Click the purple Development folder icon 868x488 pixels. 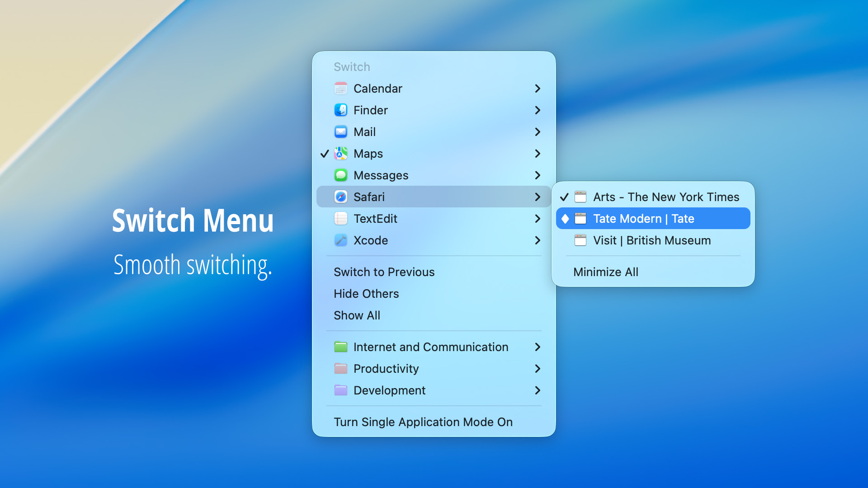point(341,390)
